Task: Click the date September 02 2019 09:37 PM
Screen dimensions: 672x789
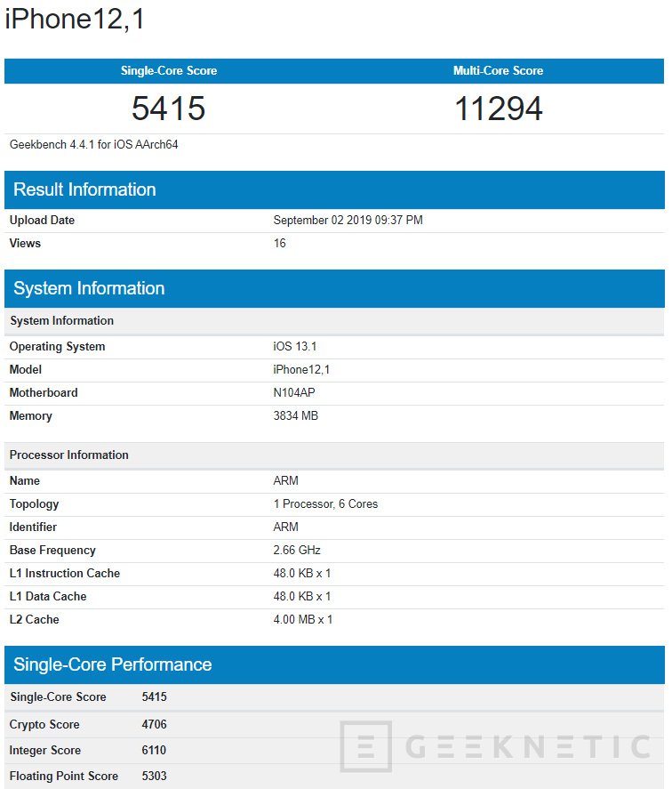Action: pos(348,221)
